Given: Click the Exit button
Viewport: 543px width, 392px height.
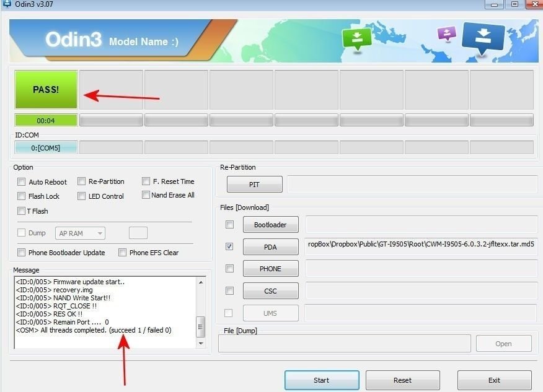Looking at the screenshot, I should pyautogui.click(x=494, y=380).
